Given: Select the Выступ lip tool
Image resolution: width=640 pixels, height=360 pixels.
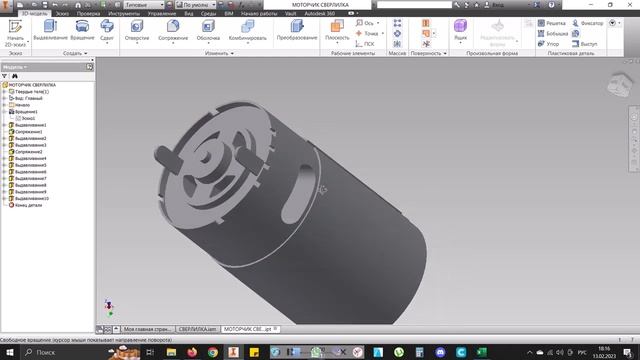Looking at the screenshot, I should click(584, 44).
